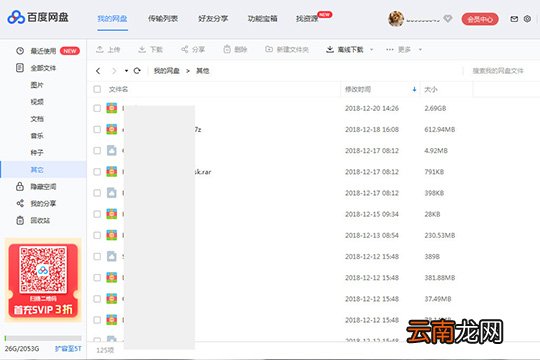Click archive icon of the 612.94MB file
The image size is (540, 360).
[x=112, y=129]
